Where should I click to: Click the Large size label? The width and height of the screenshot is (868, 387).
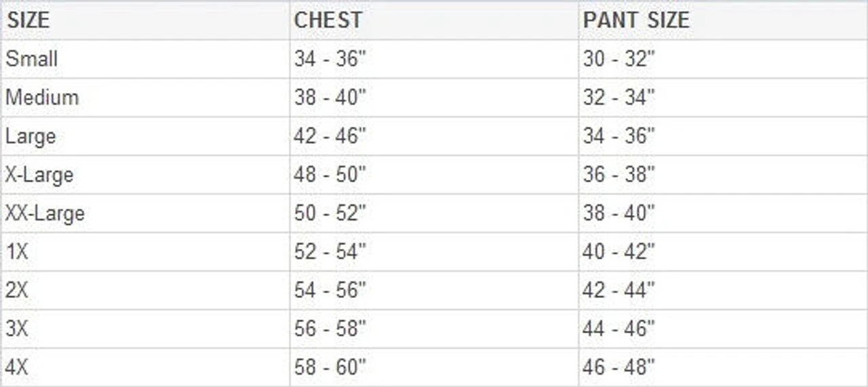[31, 136]
